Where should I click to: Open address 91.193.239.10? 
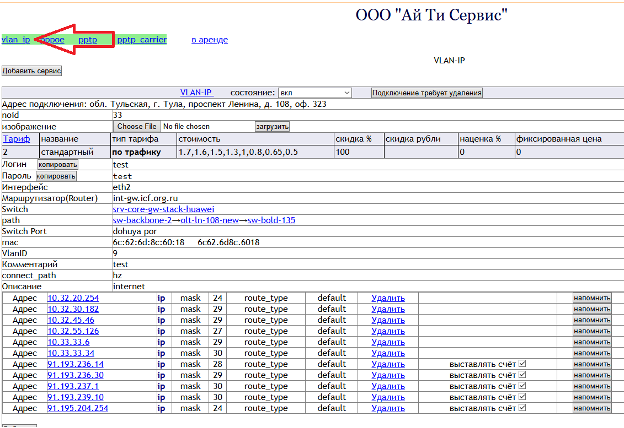[76, 397]
